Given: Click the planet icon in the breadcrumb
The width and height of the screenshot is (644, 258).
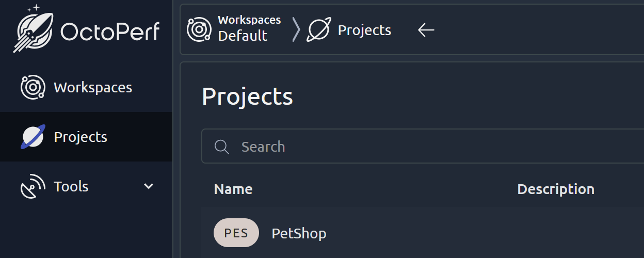Looking at the screenshot, I should point(318,30).
